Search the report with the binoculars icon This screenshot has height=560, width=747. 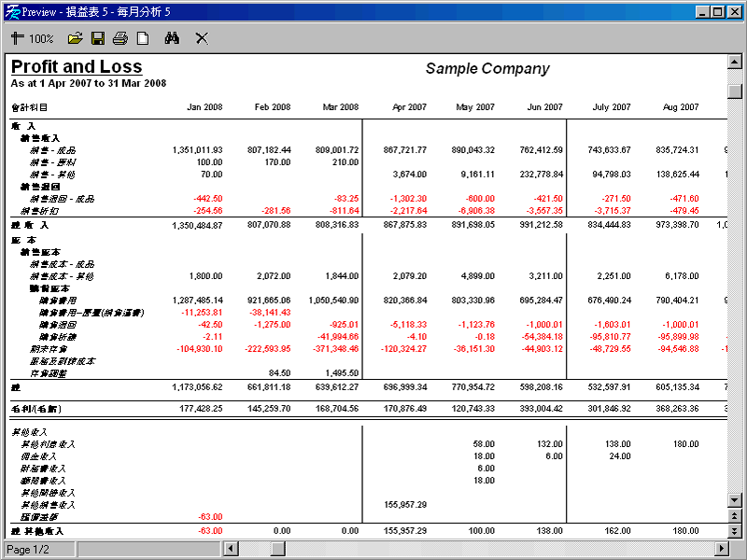click(x=172, y=38)
